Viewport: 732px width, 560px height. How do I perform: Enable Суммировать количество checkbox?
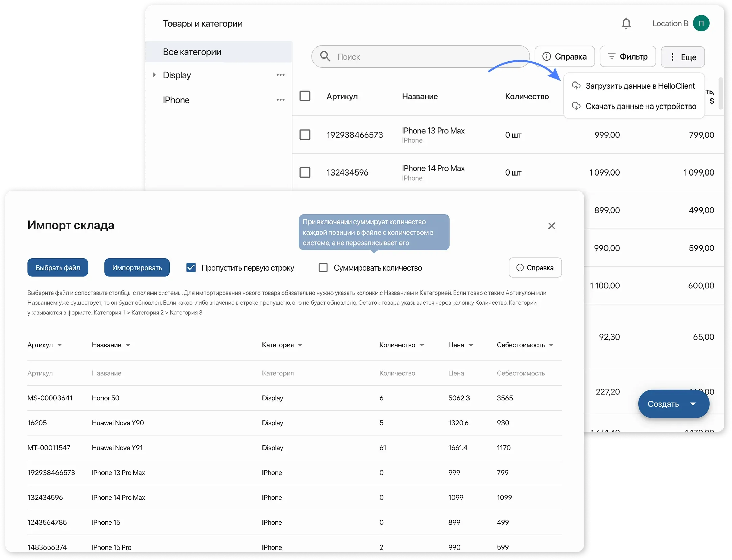tap(323, 268)
